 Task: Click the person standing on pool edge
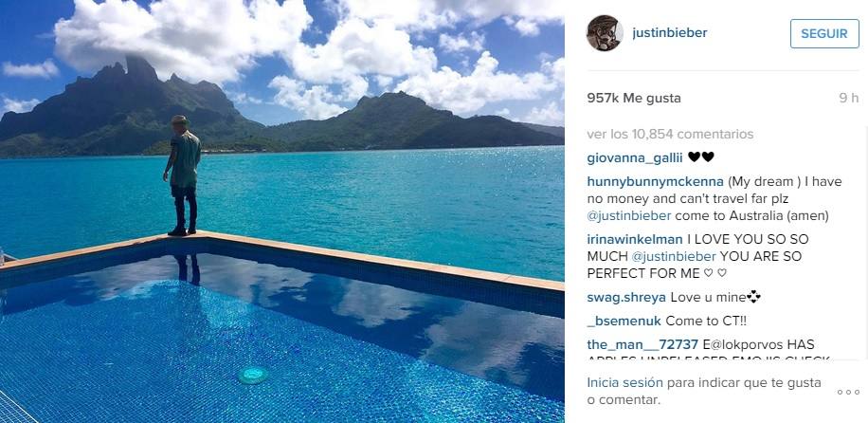[183, 175]
